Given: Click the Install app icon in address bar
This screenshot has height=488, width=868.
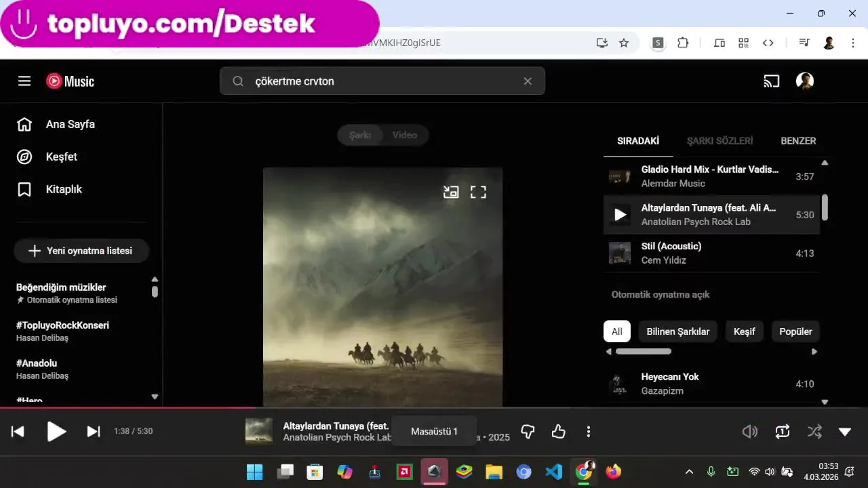Looking at the screenshot, I should (x=601, y=43).
